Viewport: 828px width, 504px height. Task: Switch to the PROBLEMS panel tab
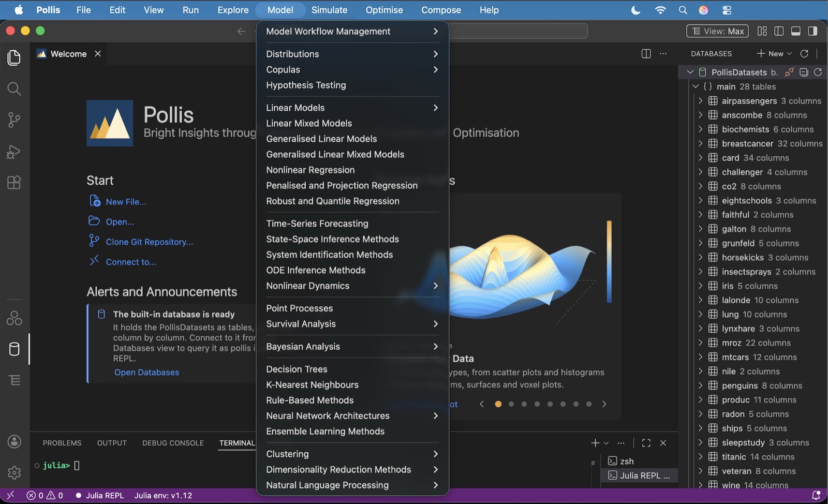62,443
